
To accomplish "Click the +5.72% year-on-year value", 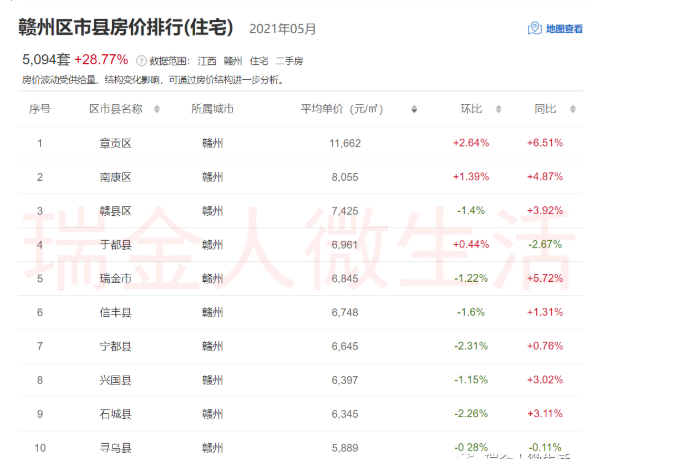I will pos(545,278).
